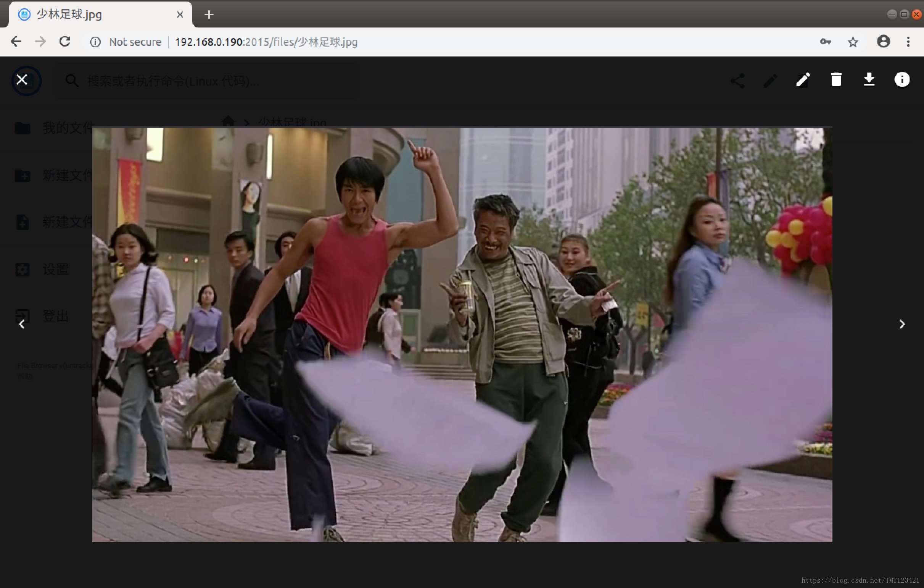Open the Chrome three-dot menu
The image size is (924, 588).
908,42
